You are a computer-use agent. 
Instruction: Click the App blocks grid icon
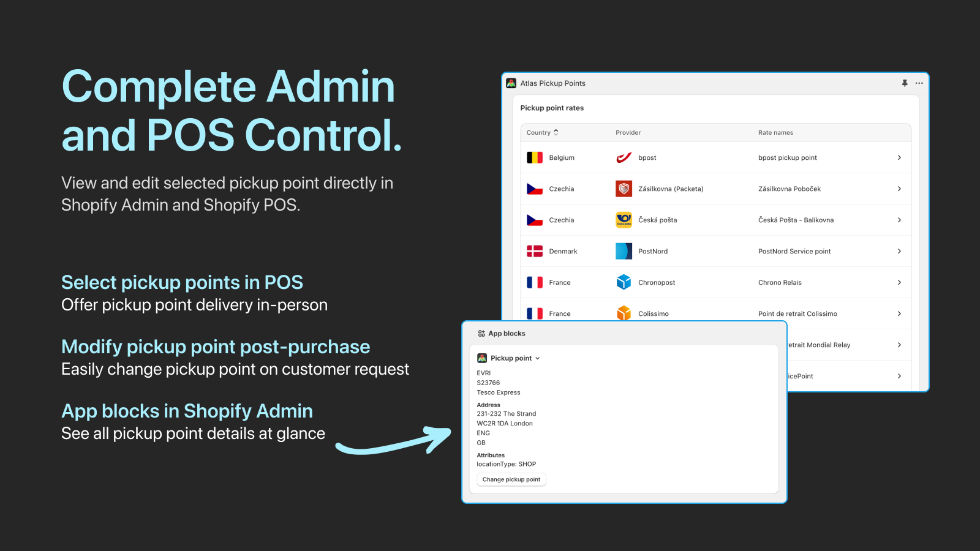[481, 334]
